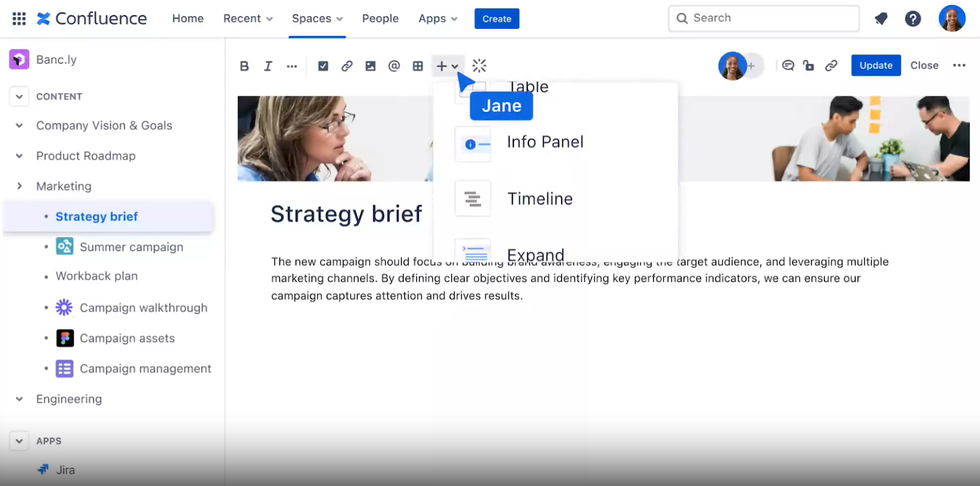The width and height of the screenshot is (980, 486).
Task: Open page restrictions lock icon
Action: pyautogui.click(x=809, y=65)
